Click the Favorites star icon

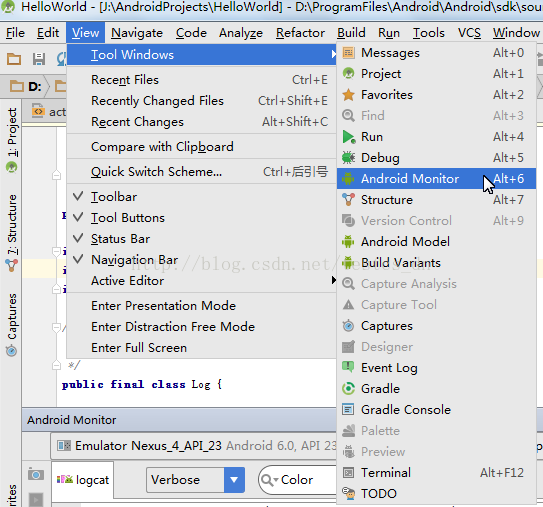coord(348,95)
